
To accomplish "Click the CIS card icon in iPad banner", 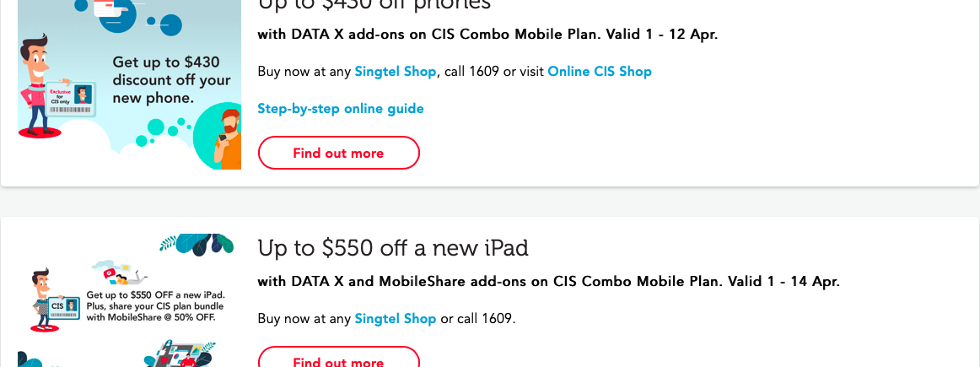I will click(x=63, y=306).
